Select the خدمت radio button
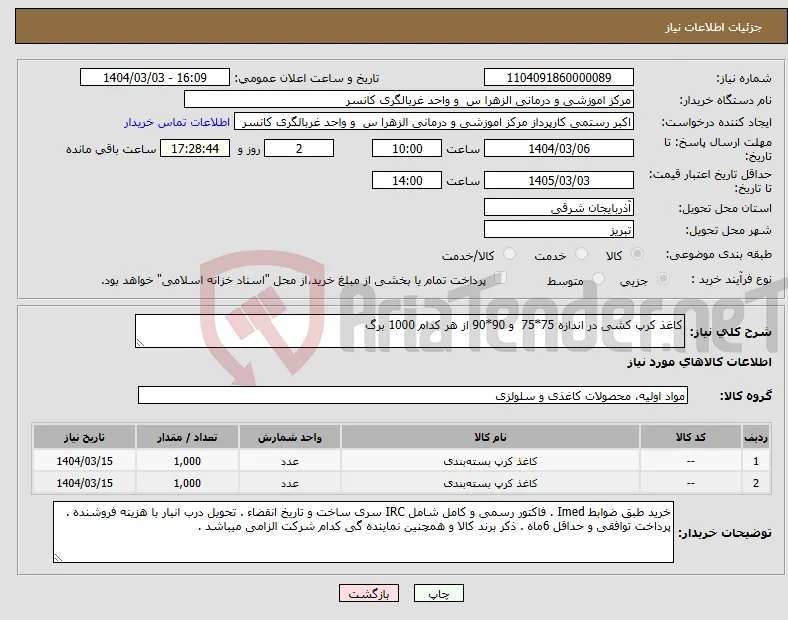 point(581,254)
